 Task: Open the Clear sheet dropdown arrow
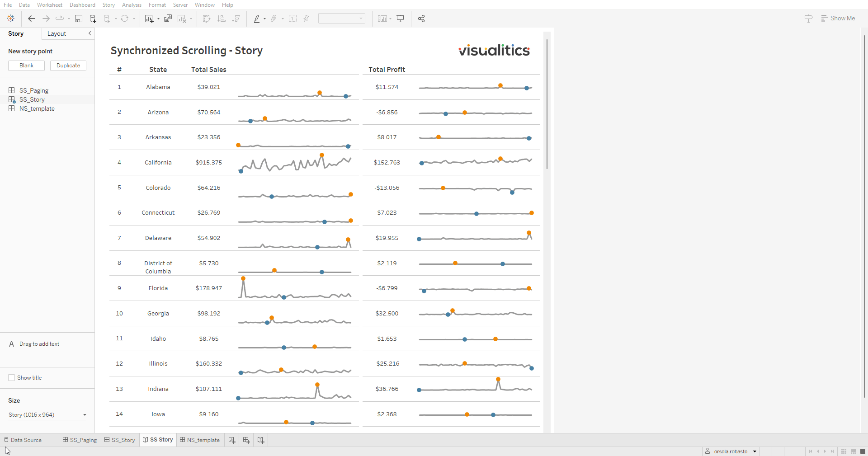pos(191,19)
